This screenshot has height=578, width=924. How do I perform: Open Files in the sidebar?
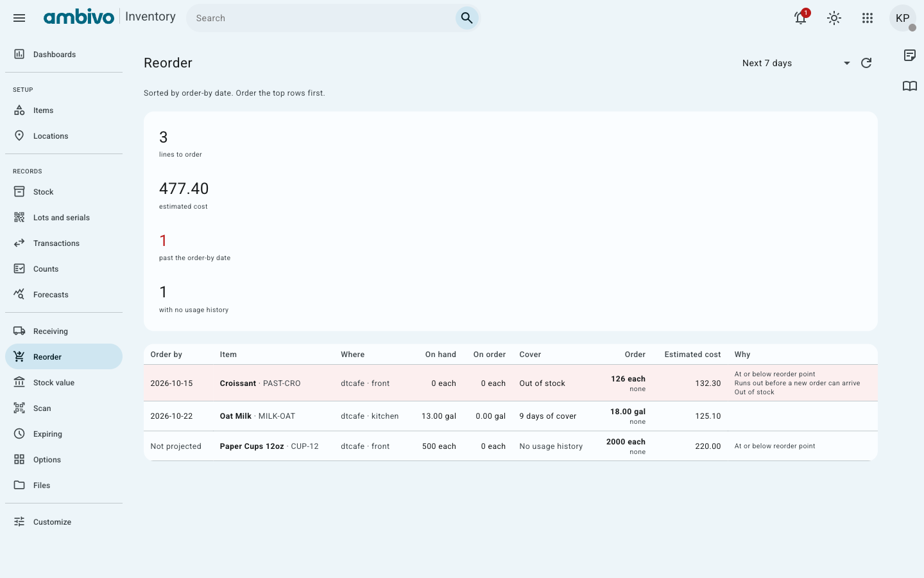coord(64,486)
